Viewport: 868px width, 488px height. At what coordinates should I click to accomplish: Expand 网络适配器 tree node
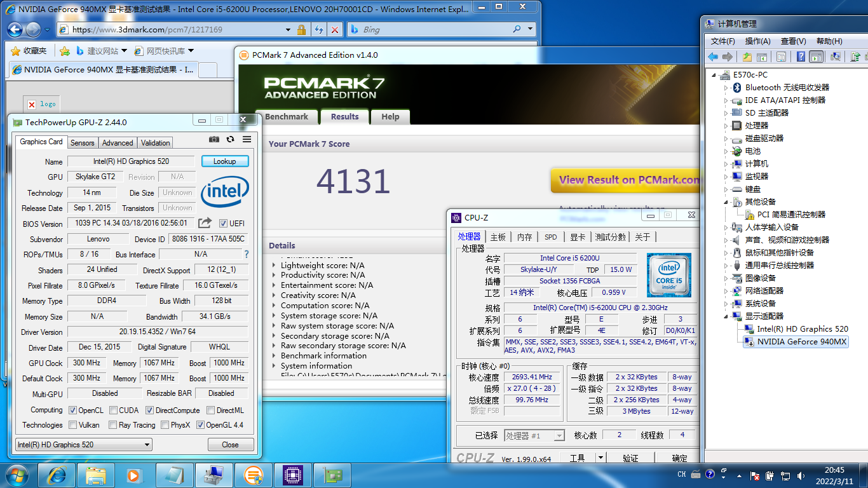726,291
